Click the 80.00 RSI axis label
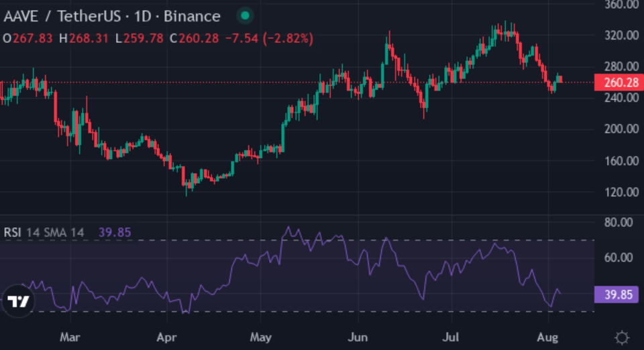Viewport: 644px width, 350px height. point(619,223)
